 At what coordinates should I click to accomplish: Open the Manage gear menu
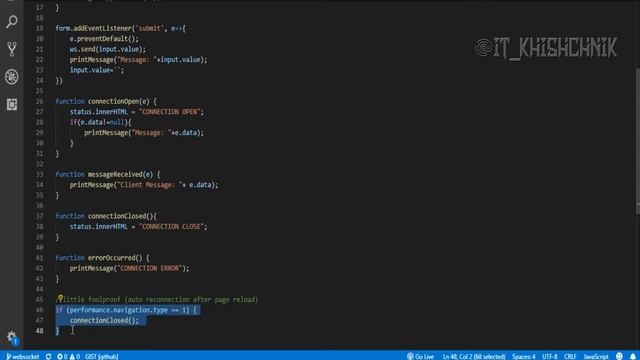11,336
